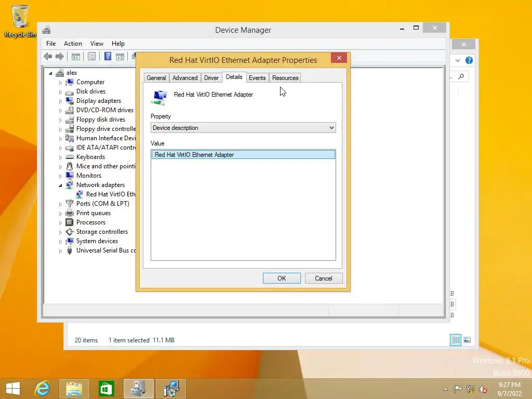This screenshot has height=399, width=532.
Task: Expand the System devices node
Action: (60, 241)
